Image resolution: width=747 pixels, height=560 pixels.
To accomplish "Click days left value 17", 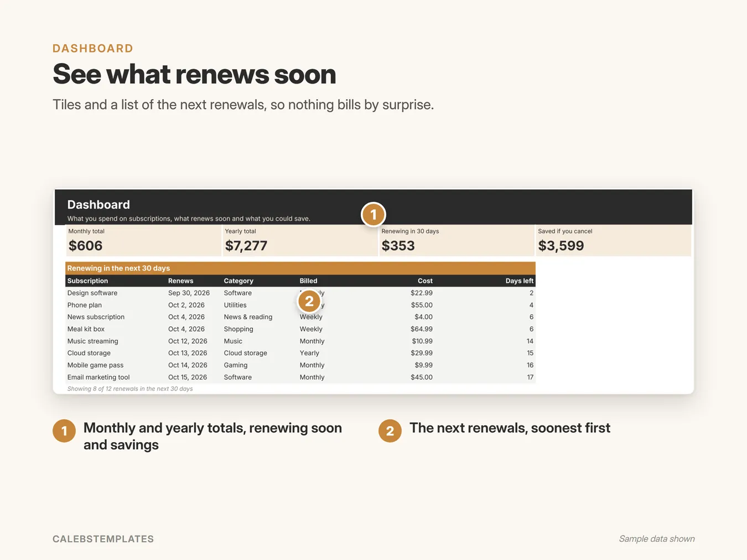I will click(x=530, y=377).
